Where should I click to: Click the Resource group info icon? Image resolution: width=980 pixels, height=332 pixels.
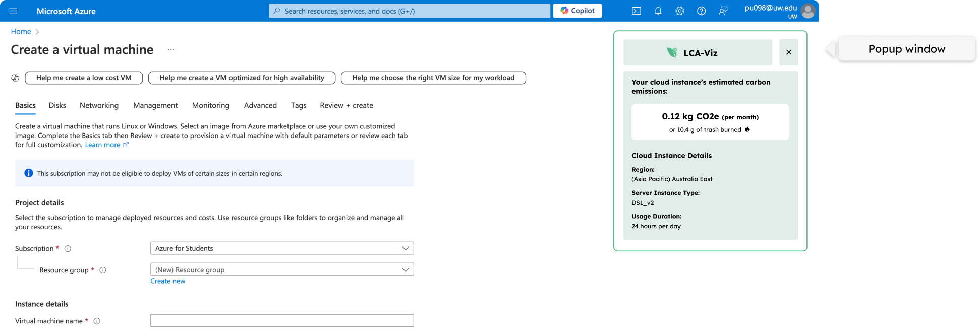click(103, 270)
